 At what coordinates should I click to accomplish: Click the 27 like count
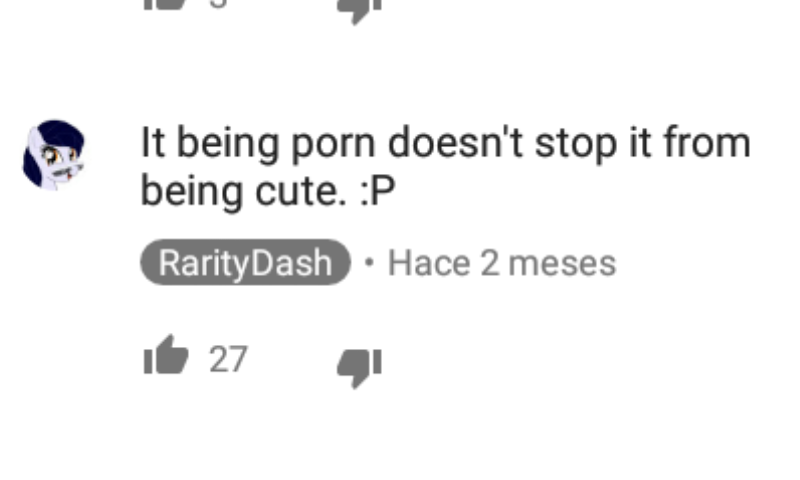[228, 360]
